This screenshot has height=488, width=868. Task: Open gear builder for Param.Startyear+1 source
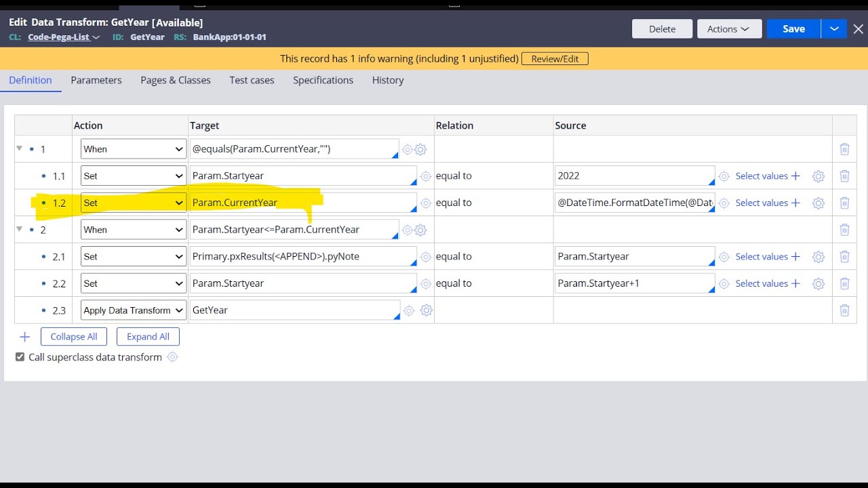(818, 283)
